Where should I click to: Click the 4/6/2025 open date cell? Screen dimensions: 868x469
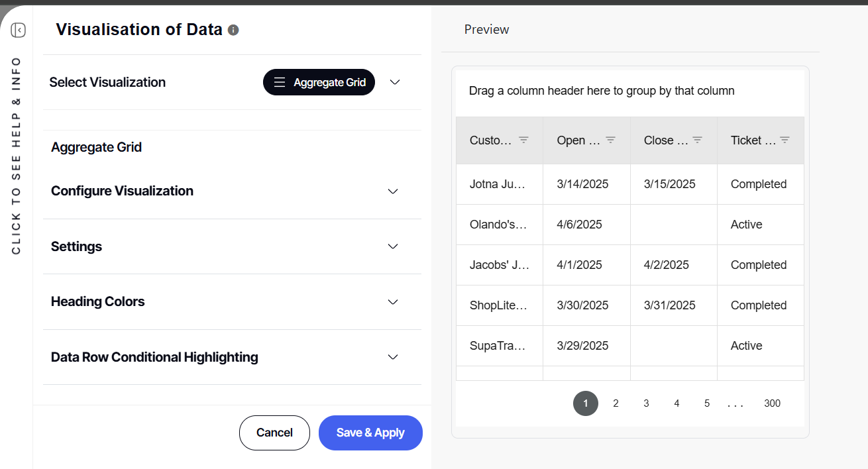586,225
